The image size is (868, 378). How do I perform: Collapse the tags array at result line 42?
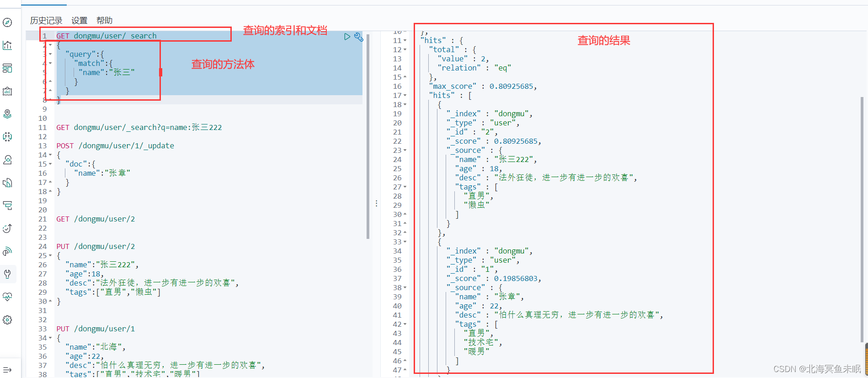pyautogui.click(x=405, y=324)
